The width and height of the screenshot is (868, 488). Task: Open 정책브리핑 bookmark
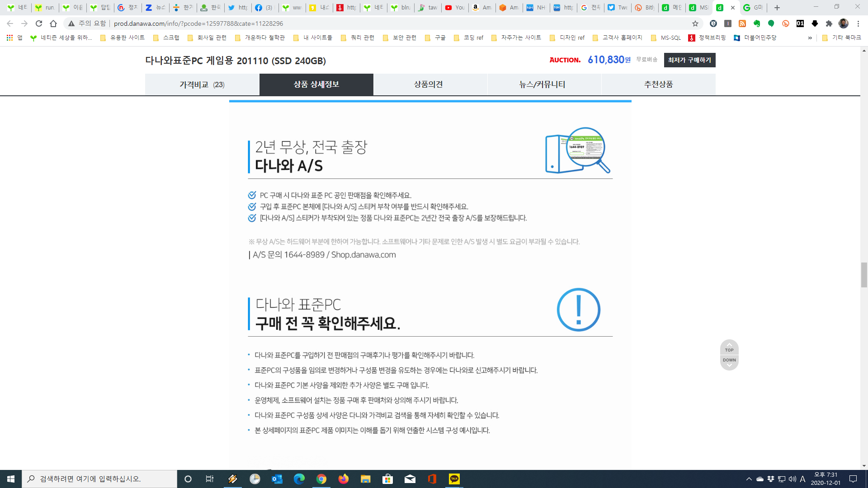[x=707, y=38]
